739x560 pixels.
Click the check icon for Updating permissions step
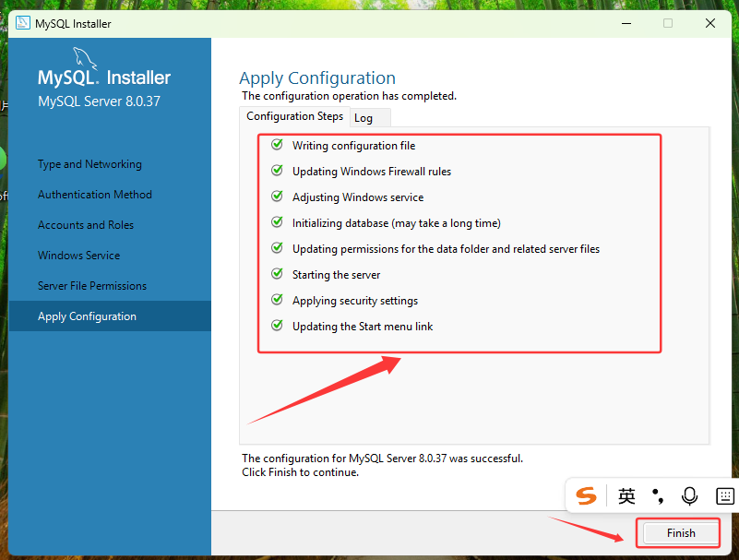[x=277, y=248]
